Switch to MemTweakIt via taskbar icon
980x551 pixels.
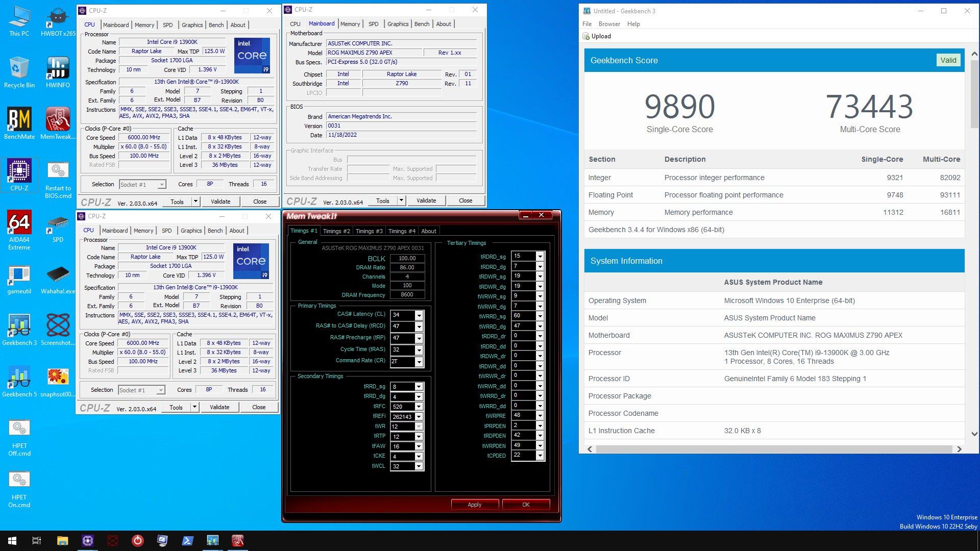pos(237,541)
